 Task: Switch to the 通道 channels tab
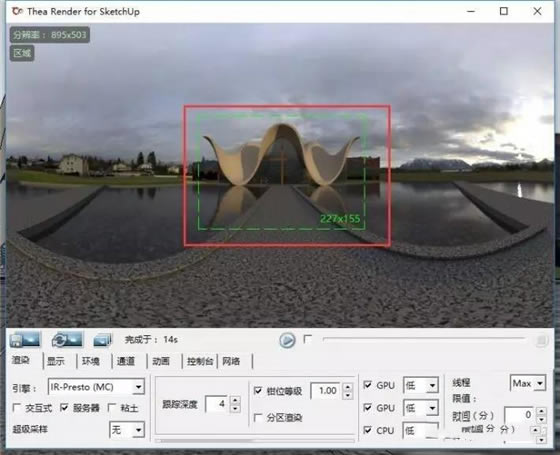[x=126, y=361]
